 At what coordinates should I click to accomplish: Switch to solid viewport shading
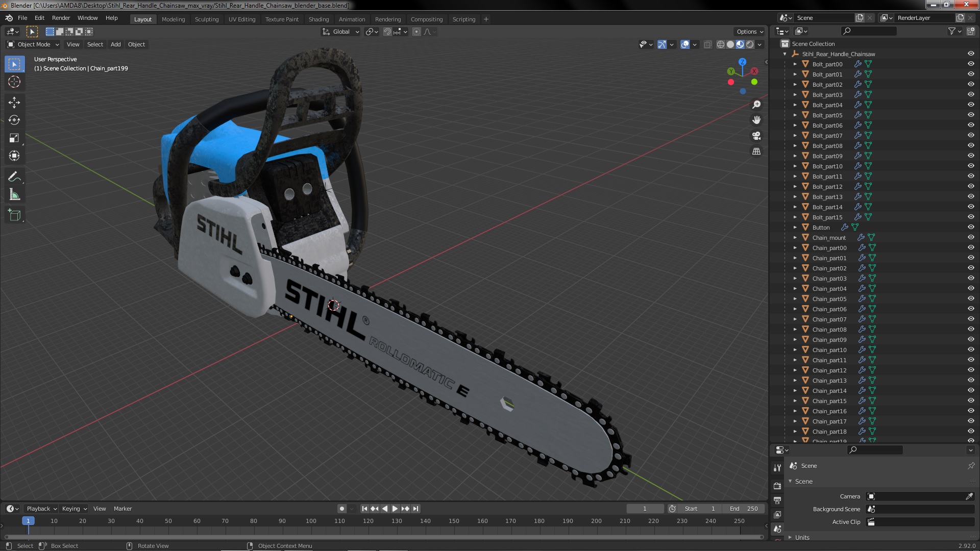coord(730,44)
